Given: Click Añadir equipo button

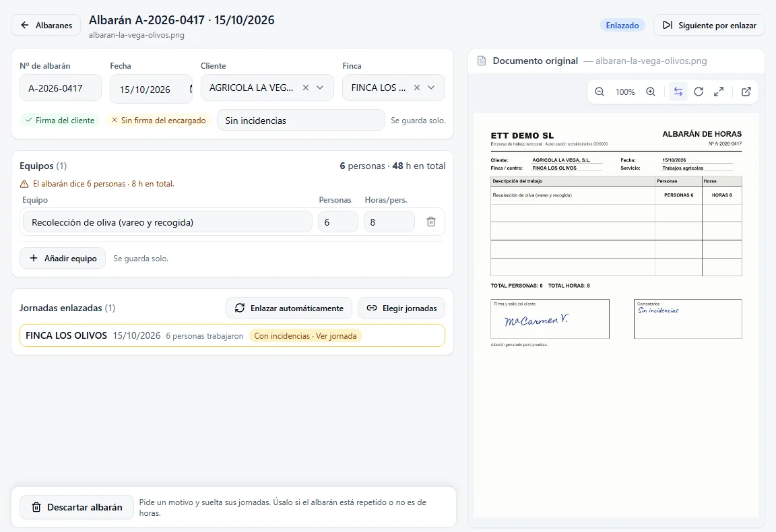Looking at the screenshot, I should (63, 259).
